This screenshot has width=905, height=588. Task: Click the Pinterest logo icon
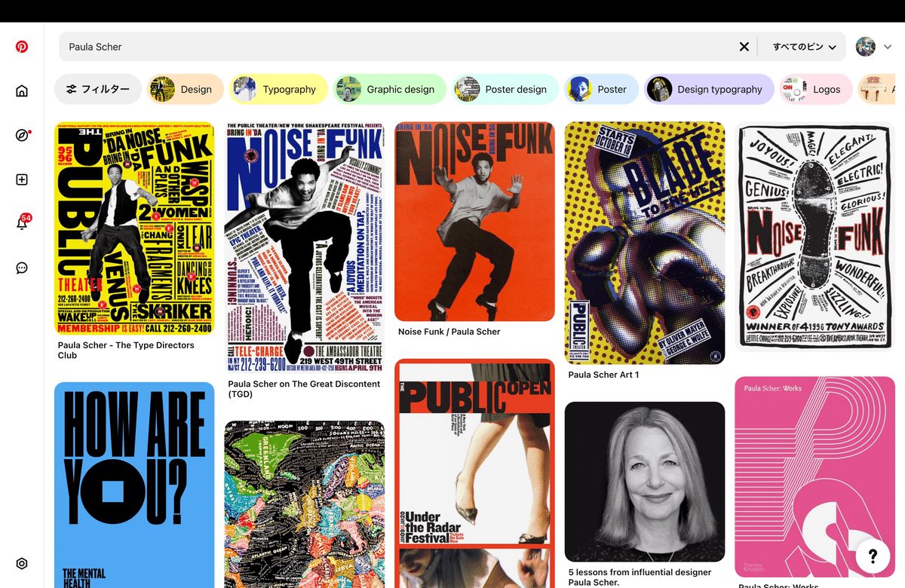[x=22, y=47]
